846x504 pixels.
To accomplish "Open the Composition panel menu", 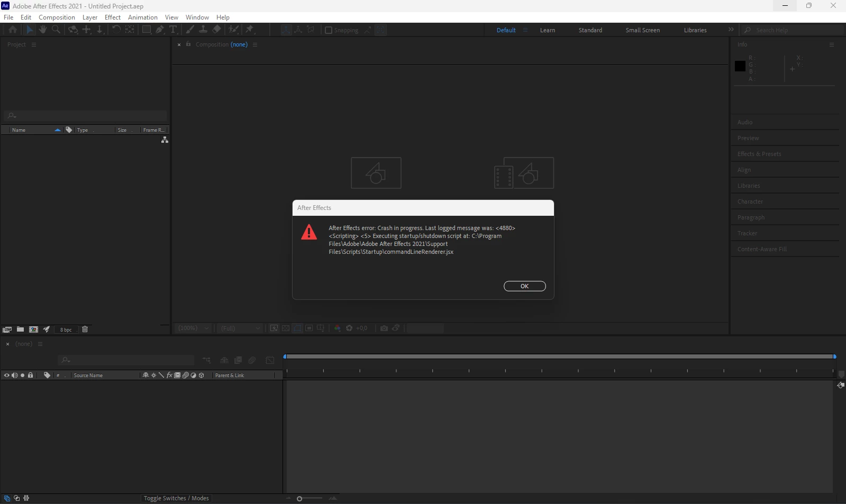I will click(255, 44).
